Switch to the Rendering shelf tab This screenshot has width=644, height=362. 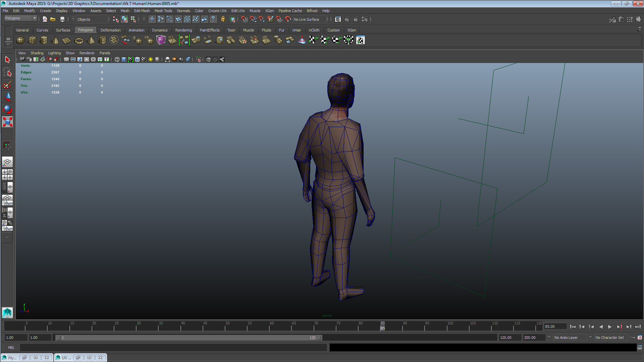tap(183, 30)
